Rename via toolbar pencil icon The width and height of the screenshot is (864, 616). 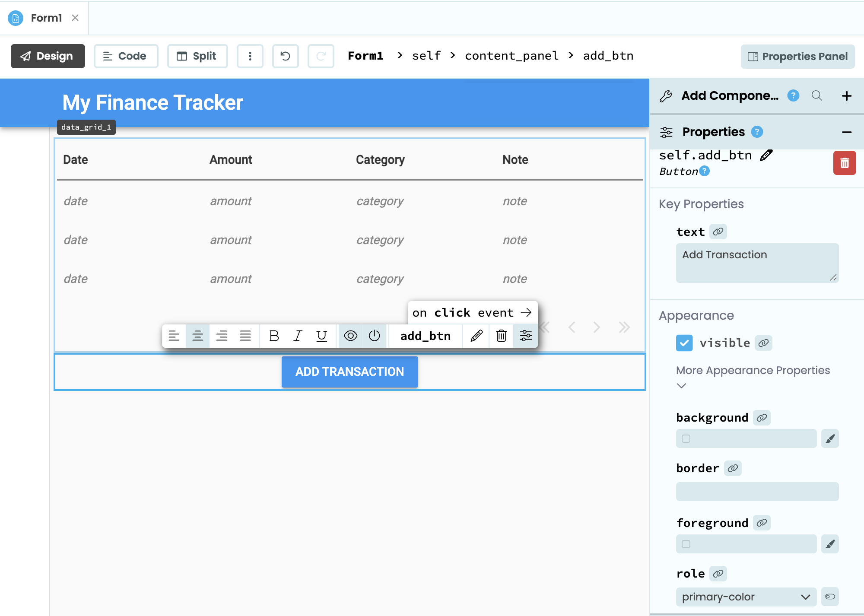(x=476, y=336)
